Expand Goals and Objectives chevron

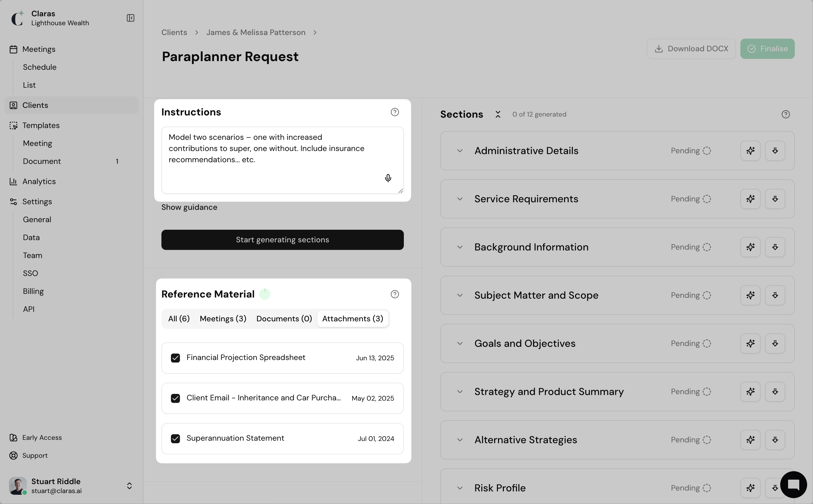click(x=460, y=343)
